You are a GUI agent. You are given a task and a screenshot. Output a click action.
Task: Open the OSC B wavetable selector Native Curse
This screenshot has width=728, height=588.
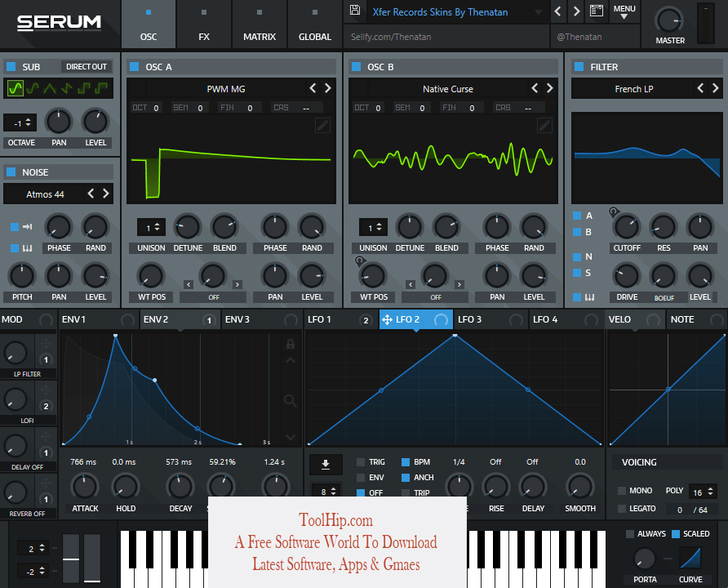pyautogui.click(x=447, y=89)
